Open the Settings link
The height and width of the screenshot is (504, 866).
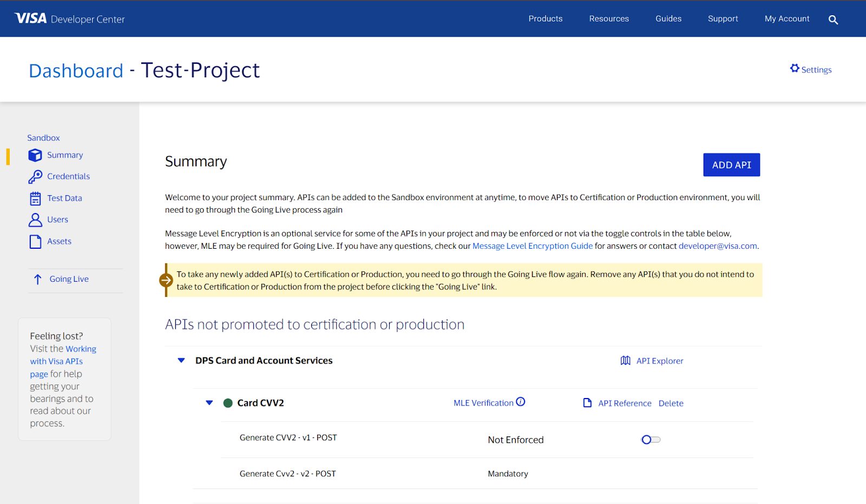[816, 70]
